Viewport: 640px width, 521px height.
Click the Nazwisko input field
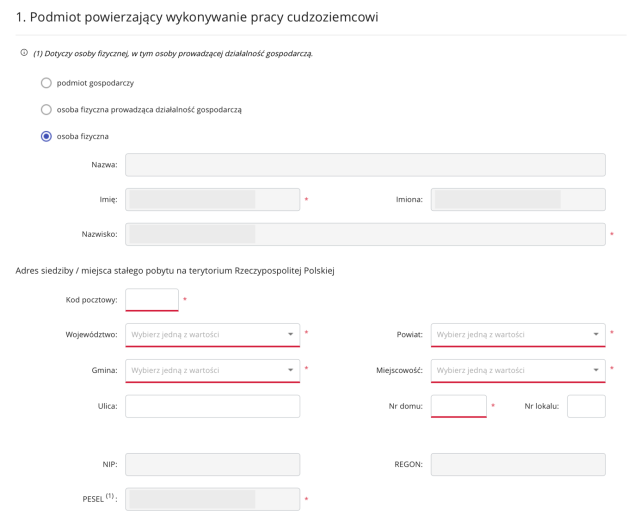365,235
